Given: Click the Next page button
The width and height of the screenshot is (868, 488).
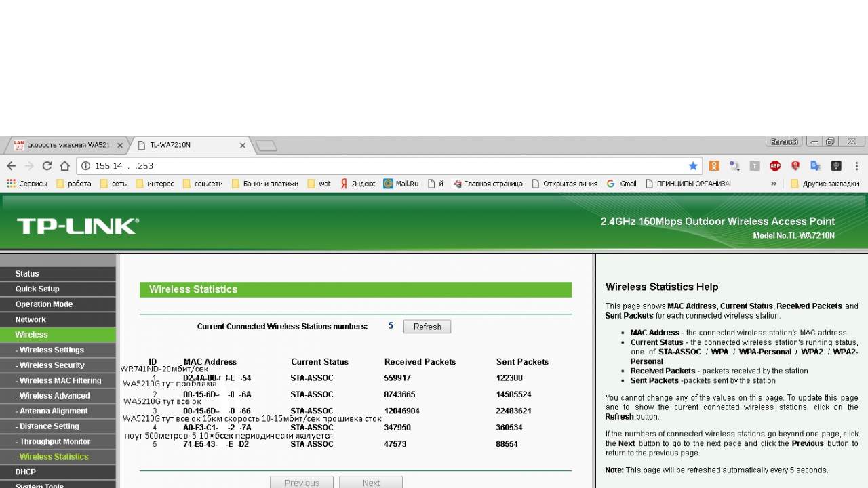Looking at the screenshot, I should pos(371,483).
